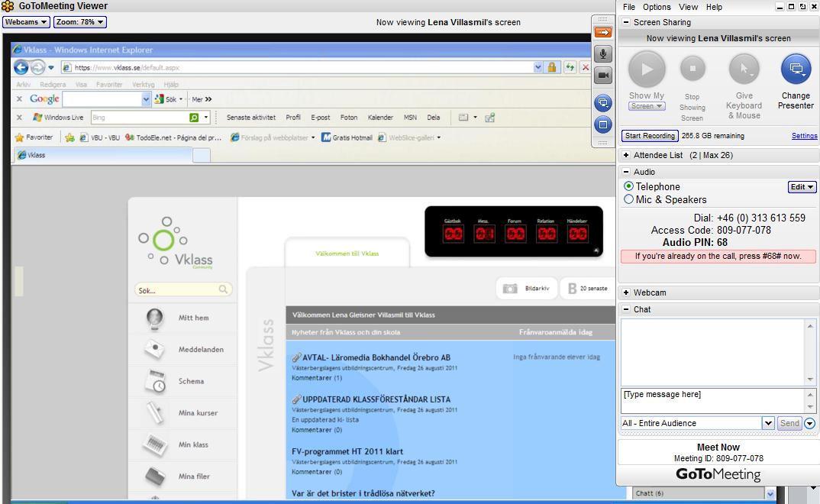Viewport: 820px width, 504px height.
Task: Click the add to favorites star icon
Action: pyautogui.click(x=69, y=137)
